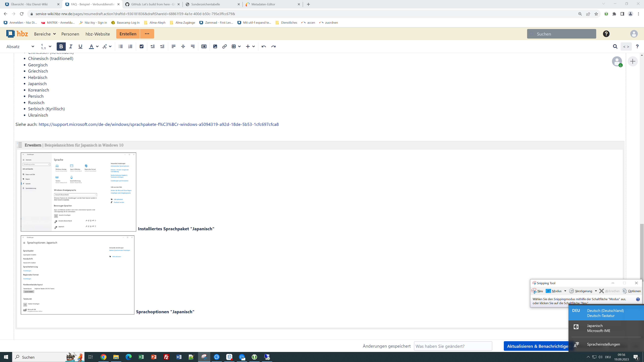
Task: Toggle italic text formatting
Action: click(x=71, y=46)
